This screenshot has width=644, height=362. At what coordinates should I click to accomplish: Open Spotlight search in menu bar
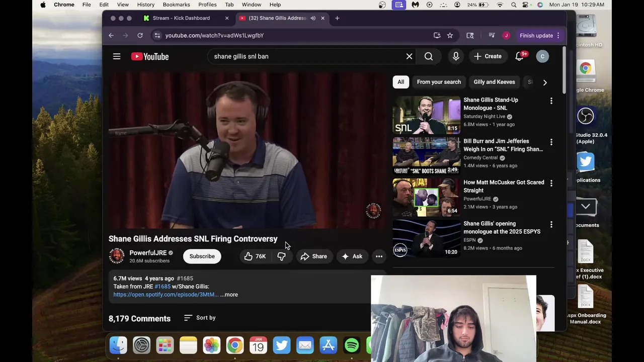point(514,5)
